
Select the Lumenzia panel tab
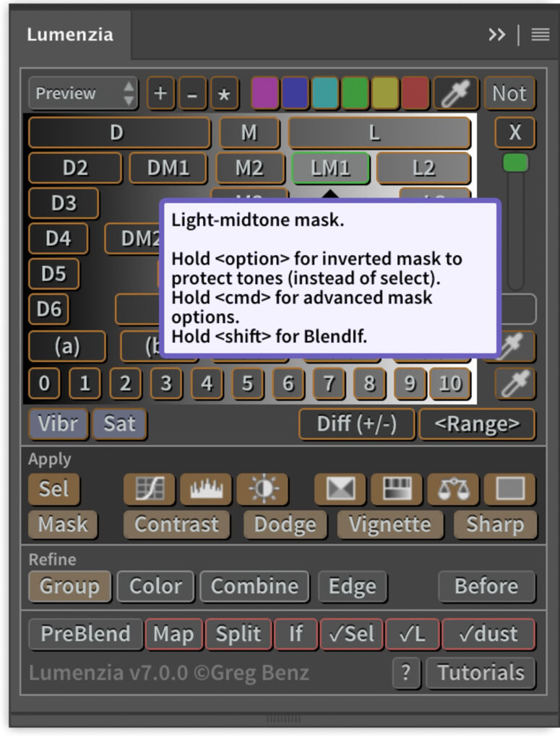69,35
